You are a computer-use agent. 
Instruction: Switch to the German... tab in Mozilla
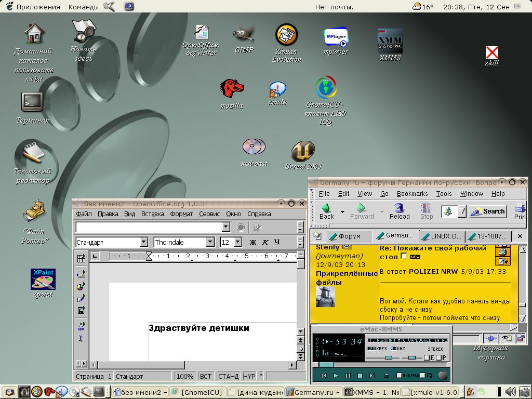395,235
